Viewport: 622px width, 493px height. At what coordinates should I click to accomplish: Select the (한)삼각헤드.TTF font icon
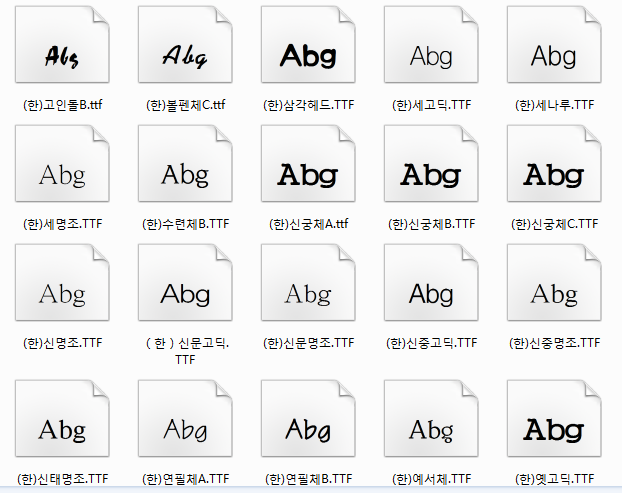tap(308, 44)
